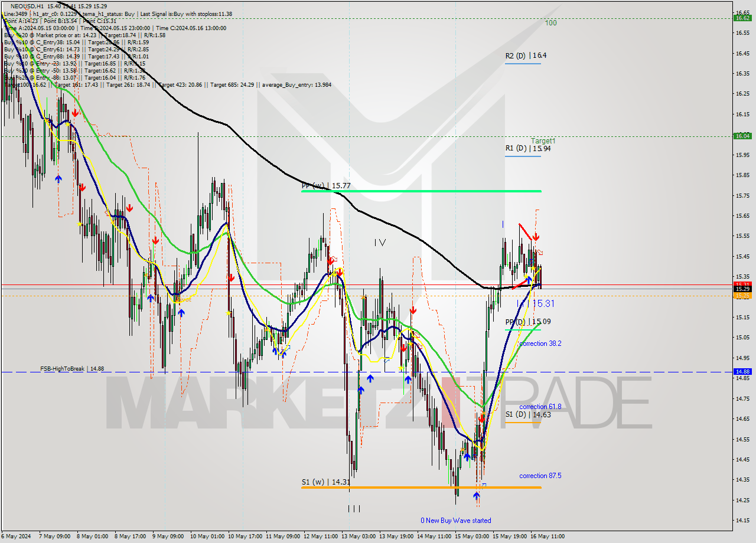Viewport: 756px width, 543px height.
Task: Select the 'PP (w) | 15.77' weekly pivot label
Action: pyautogui.click(x=326, y=185)
